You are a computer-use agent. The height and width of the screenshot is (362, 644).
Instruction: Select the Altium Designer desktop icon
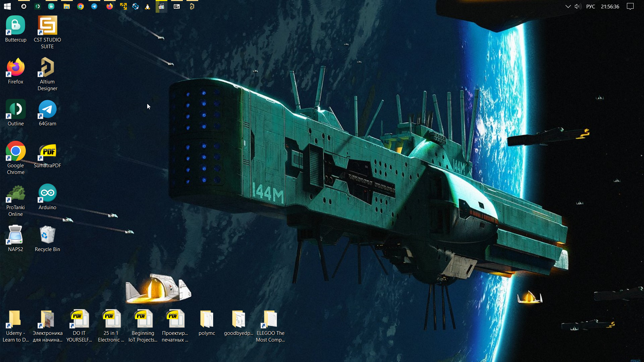[x=47, y=74]
